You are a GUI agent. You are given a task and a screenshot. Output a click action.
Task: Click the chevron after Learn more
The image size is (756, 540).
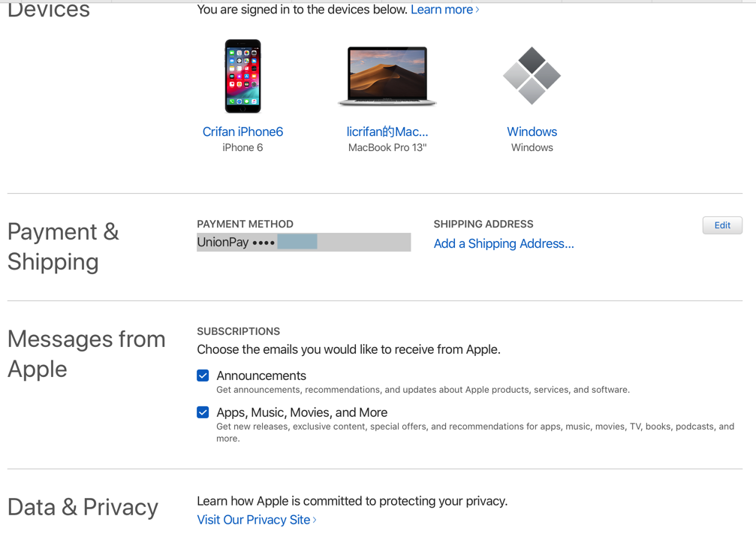[x=477, y=10]
